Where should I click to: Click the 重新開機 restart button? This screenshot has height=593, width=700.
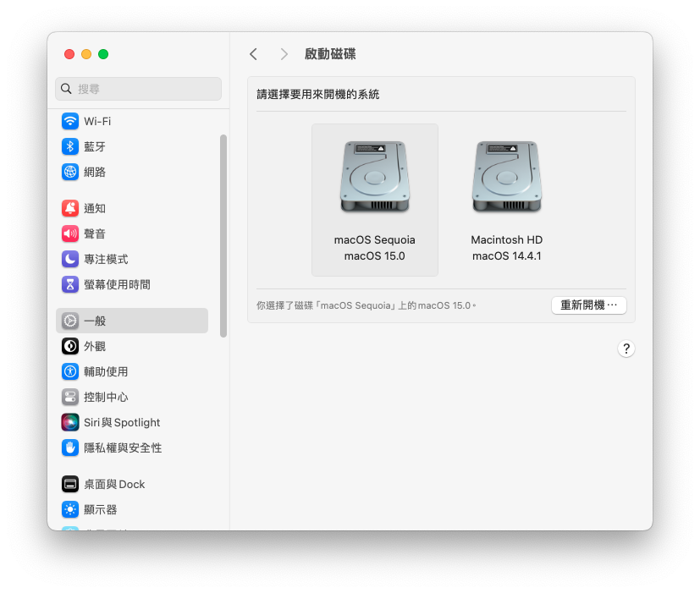(x=589, y=305)
